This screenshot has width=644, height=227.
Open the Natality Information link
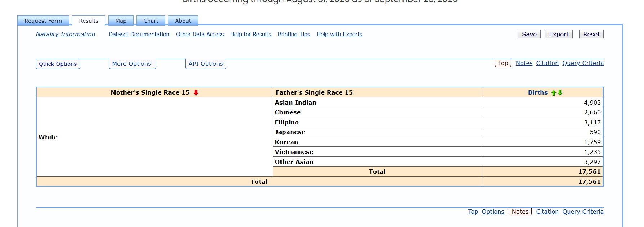(66, 34)
